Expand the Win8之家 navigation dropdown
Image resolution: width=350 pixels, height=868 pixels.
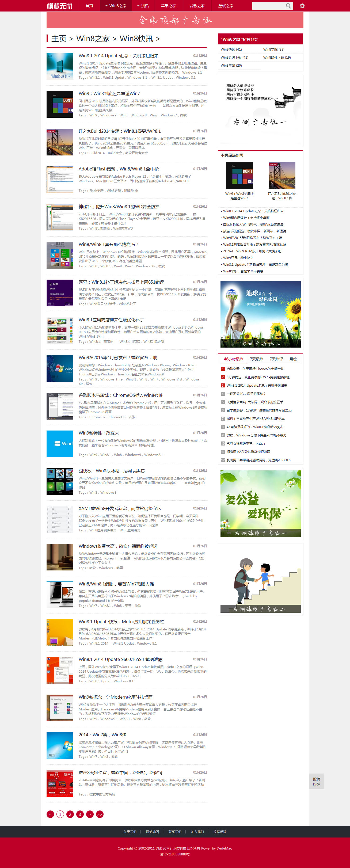point(116,6)
